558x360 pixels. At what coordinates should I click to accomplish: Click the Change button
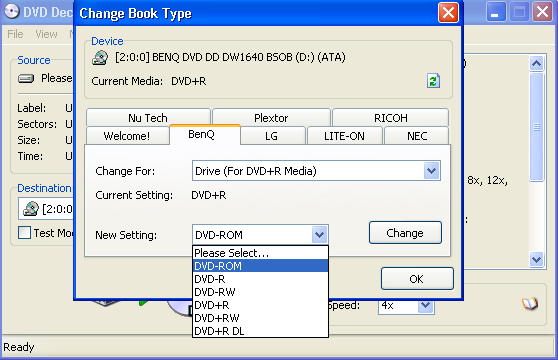click(405, 233)
